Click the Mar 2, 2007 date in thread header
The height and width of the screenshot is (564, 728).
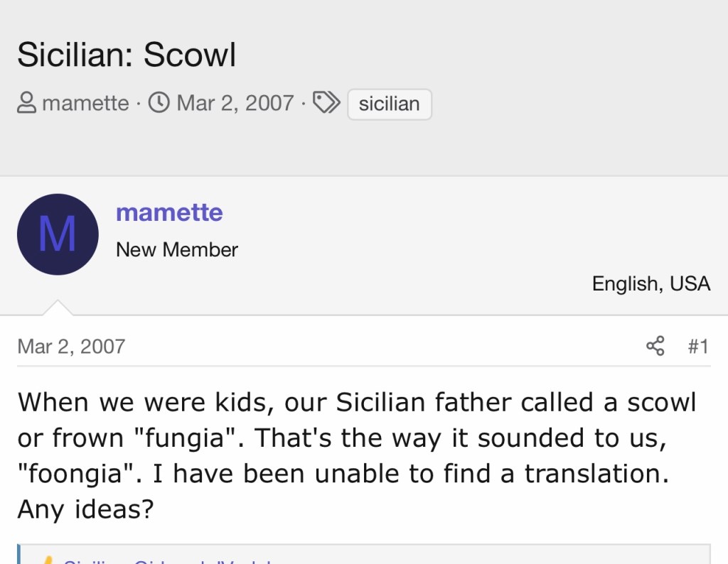(x=235, y=103)
